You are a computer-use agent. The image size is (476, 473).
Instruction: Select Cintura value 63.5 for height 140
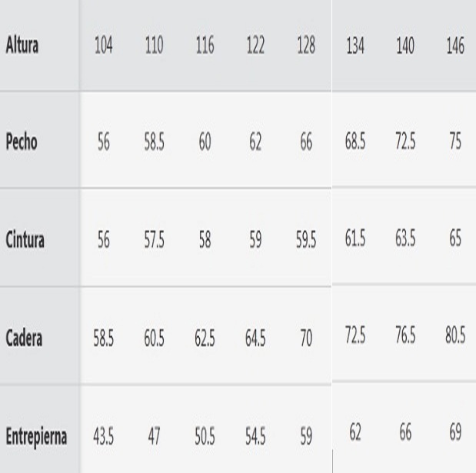click(x=405, y=238)
